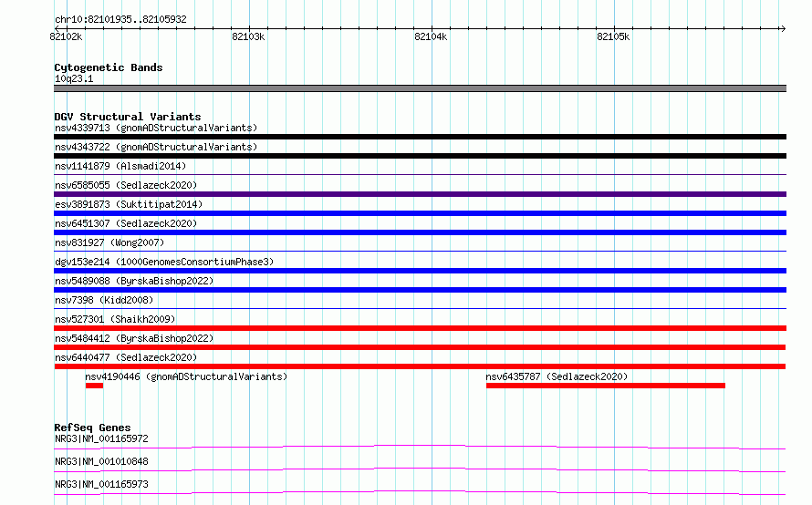Click the Cytogenetic Bands track title
This screenshot has height=505, width=812.
point(109,67)
